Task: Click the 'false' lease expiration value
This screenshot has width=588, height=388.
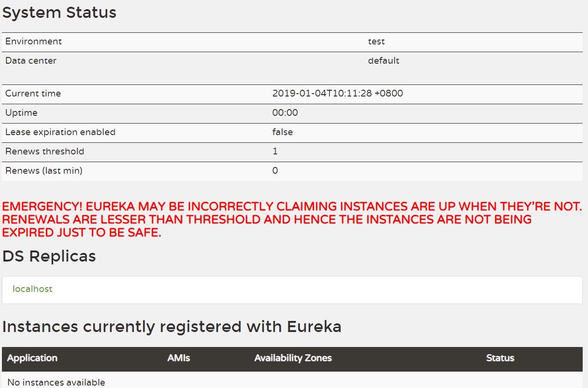Action: [x=283, y=132]
